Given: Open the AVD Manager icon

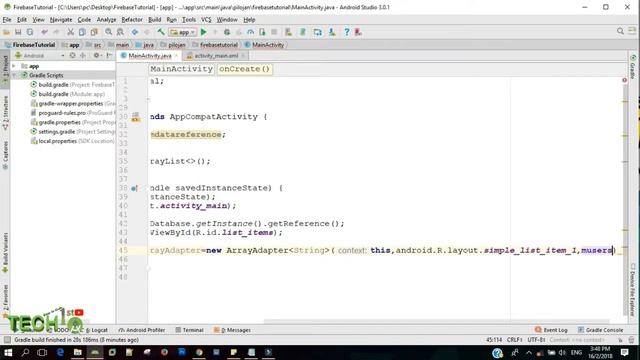Looking at the screenshot, I should 289,32.
